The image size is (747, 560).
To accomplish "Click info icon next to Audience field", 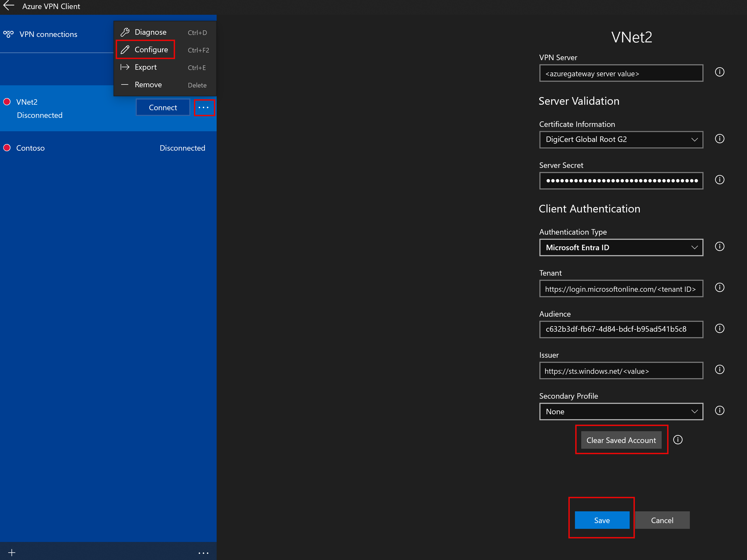I will click(719, 328).
